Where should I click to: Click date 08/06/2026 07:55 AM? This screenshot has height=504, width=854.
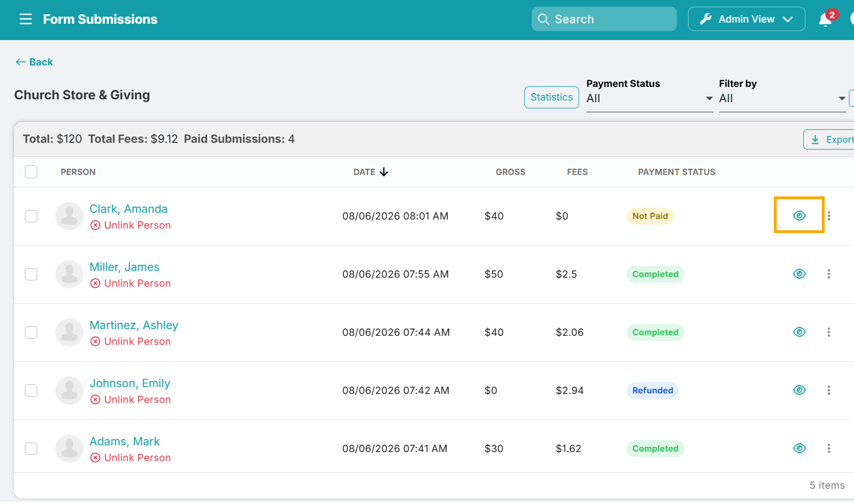coord(395,274)
